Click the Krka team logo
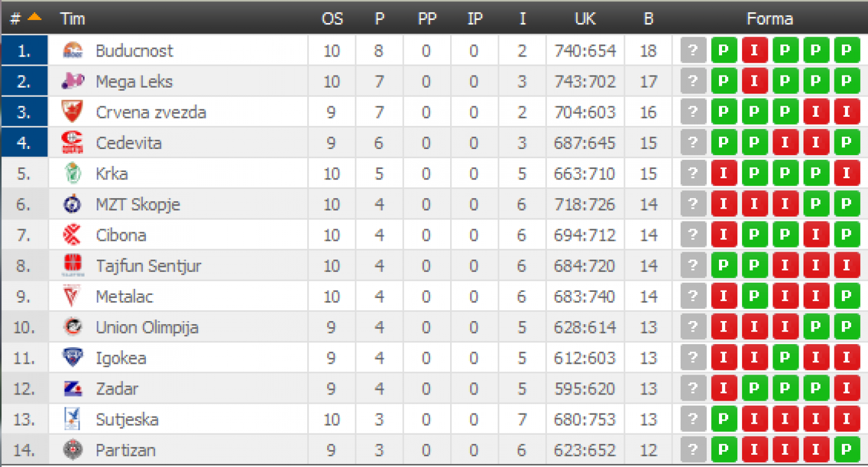 (x=73, y=174)
